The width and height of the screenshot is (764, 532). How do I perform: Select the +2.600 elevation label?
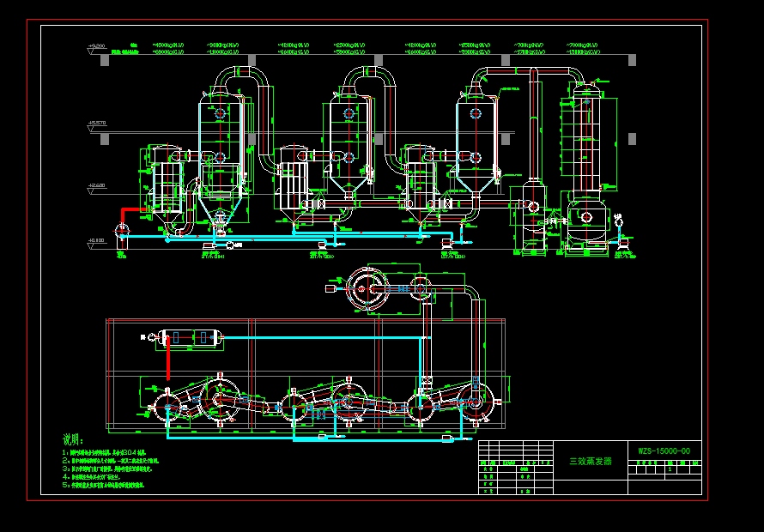tap(96, 184)
